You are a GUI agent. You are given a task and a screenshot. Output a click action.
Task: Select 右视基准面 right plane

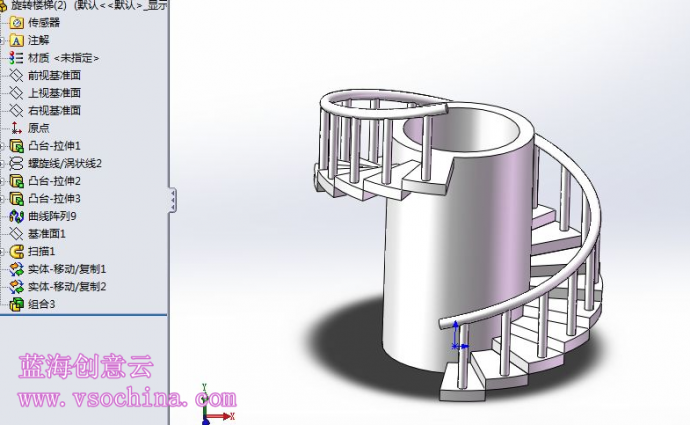click(54, 110)
